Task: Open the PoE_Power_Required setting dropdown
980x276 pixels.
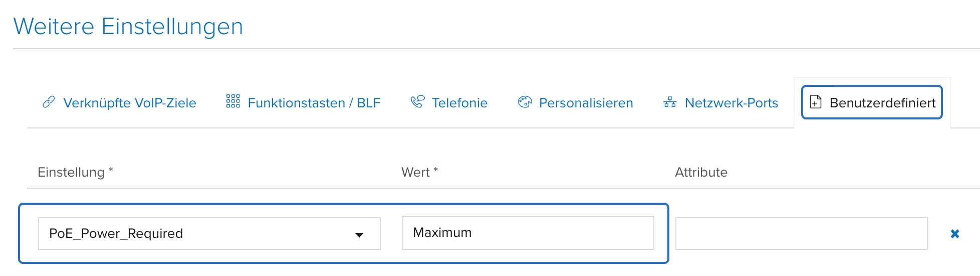Action: click(x=200, y=233)
